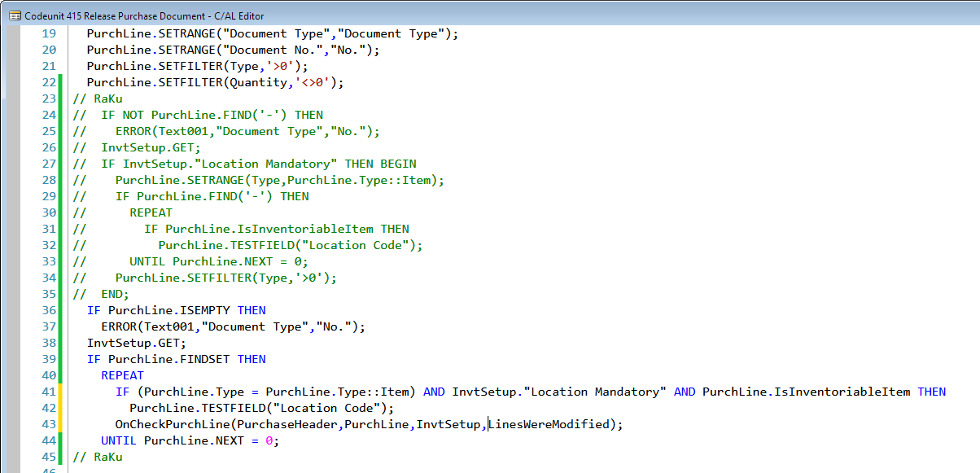This screenshot has height=473, width=980.
Task: Click the uncommented ERROR(Text001,...) on line 37
Action: [234, 326]
